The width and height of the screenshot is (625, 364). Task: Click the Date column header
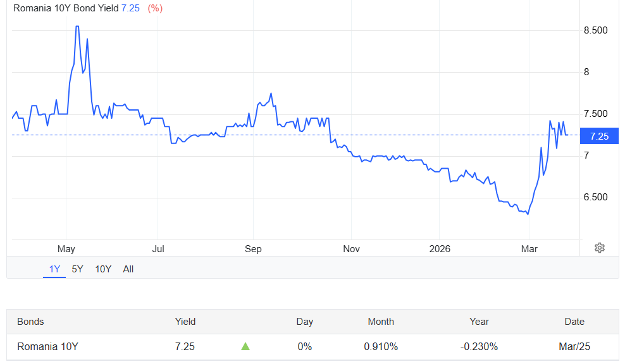pos(574,322)
